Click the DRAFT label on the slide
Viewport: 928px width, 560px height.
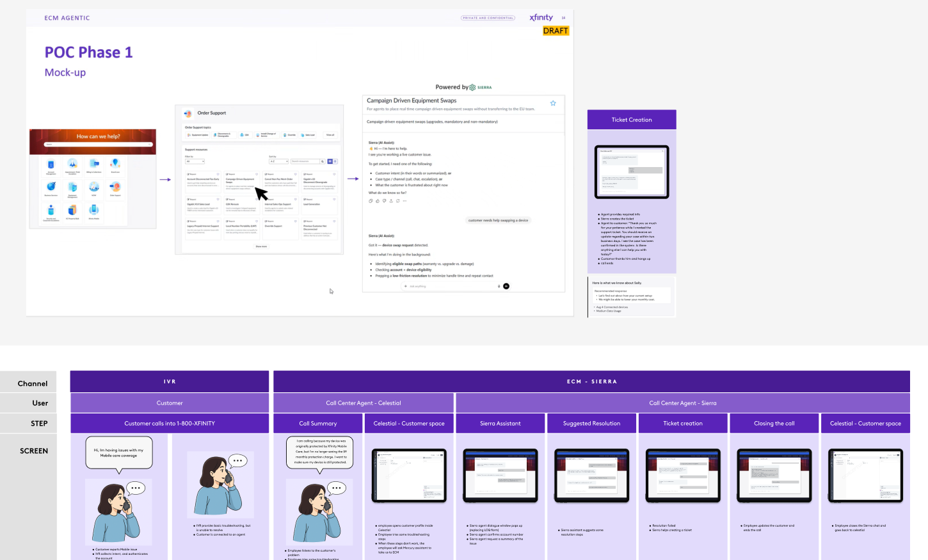click(556, 31)
